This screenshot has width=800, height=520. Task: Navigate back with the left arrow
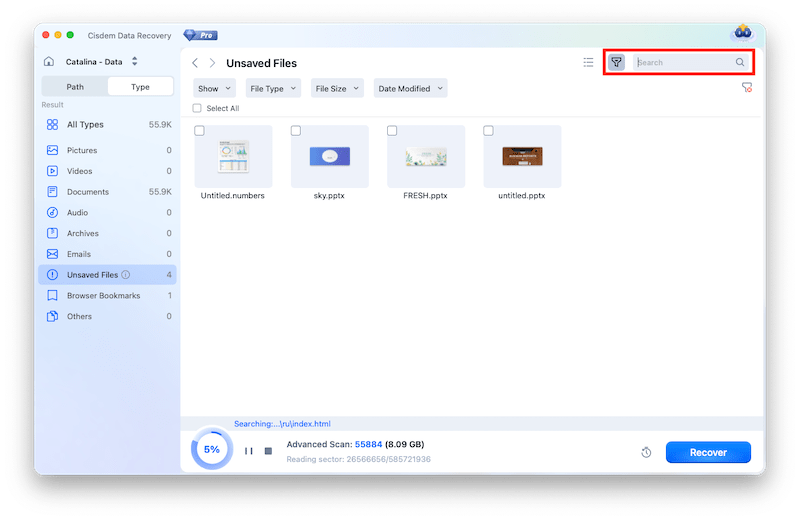195,63
